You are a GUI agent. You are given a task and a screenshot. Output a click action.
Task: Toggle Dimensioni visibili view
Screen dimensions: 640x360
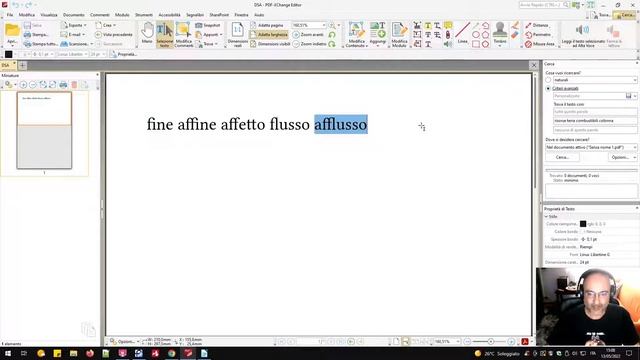(x=270, y=44)
